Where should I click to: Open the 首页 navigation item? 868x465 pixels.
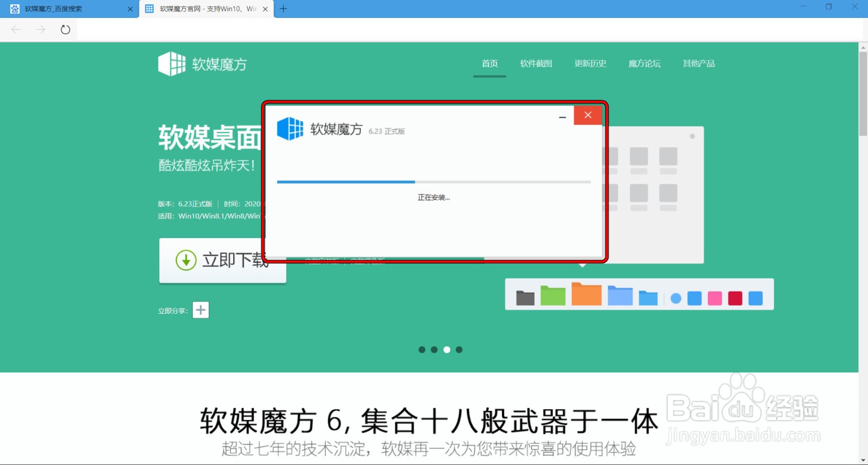[x=490, y=63]
